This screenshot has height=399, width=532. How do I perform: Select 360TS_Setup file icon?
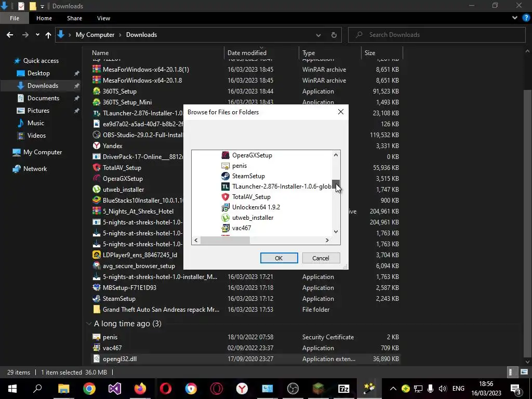[x=97, y=91]
